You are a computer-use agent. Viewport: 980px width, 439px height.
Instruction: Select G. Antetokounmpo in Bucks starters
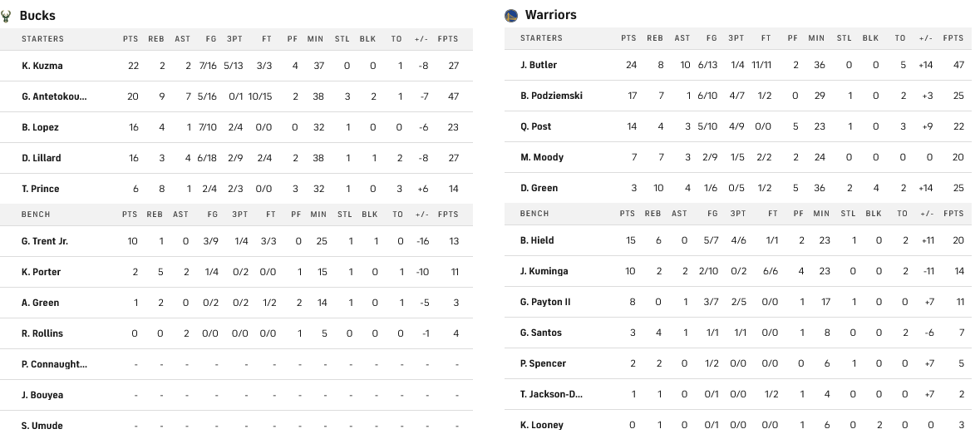tap(54, 96)
